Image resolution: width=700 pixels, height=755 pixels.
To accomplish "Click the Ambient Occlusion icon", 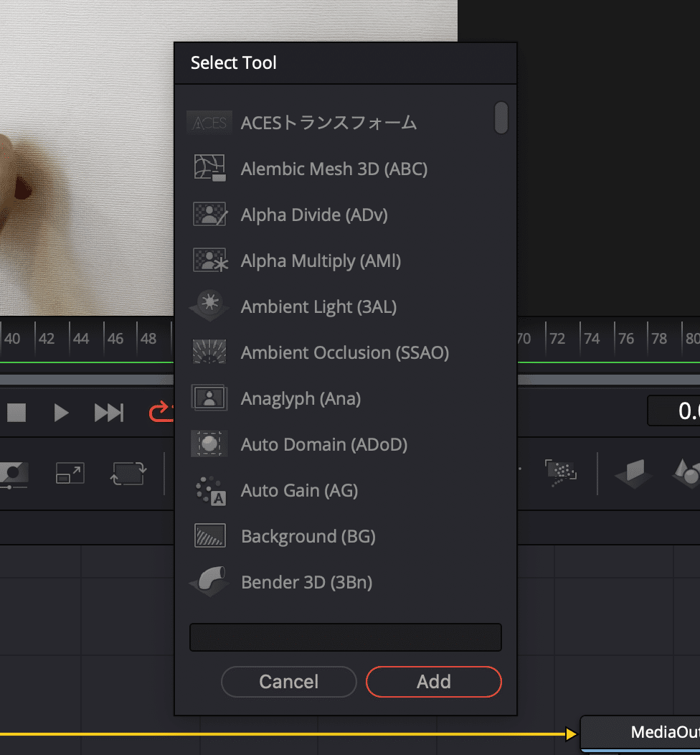I will click(x=209, y=352).
